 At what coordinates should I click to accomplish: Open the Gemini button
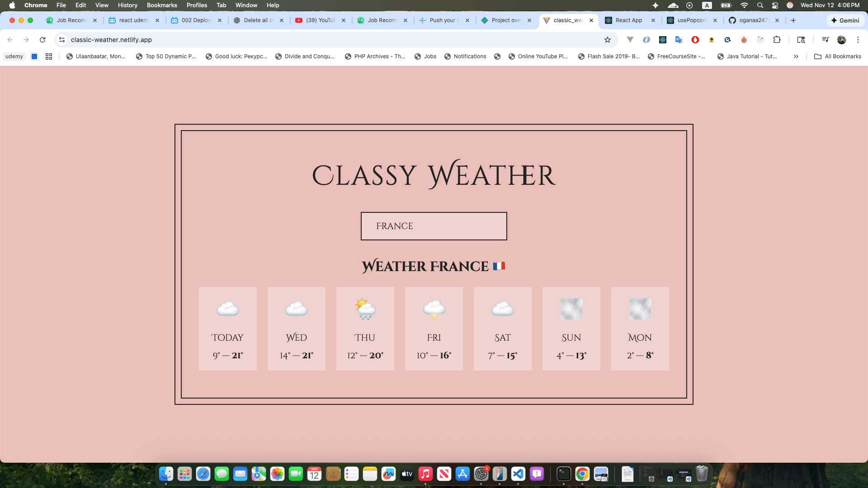(845, 20)
